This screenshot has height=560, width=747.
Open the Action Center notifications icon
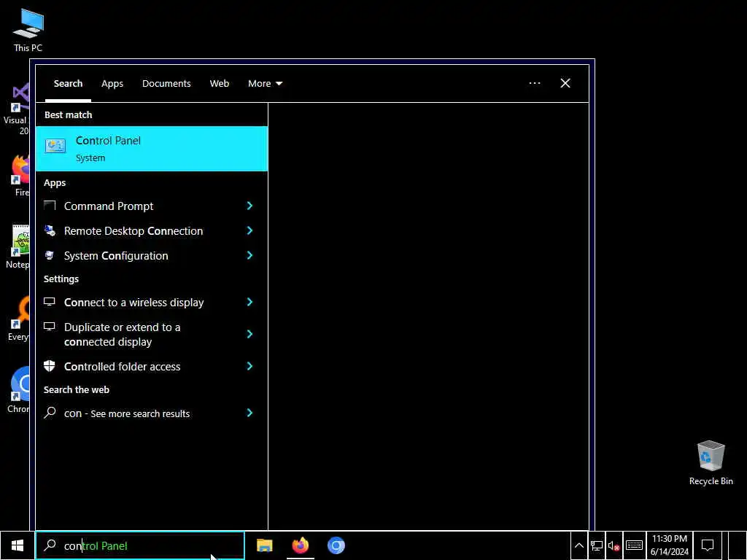pos(708,545)
